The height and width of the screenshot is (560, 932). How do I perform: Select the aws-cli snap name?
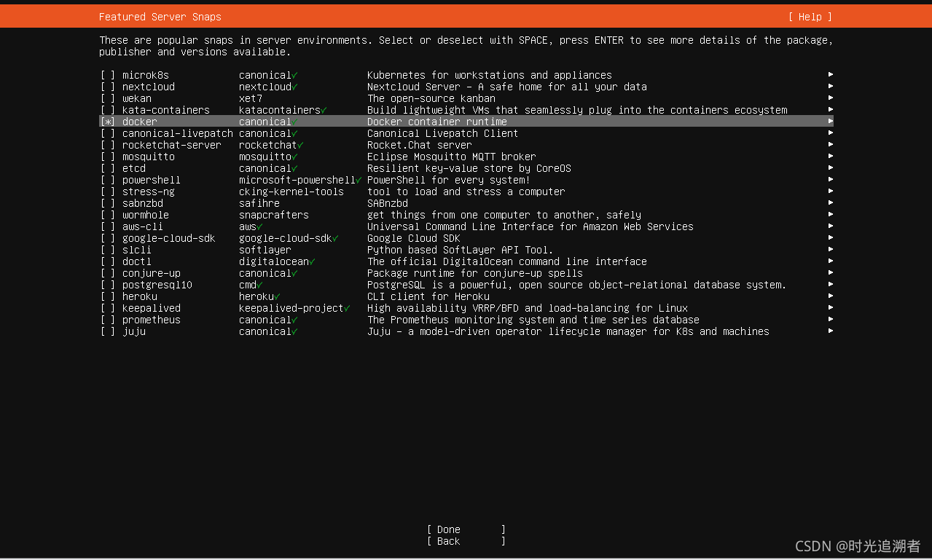[143, 226]
